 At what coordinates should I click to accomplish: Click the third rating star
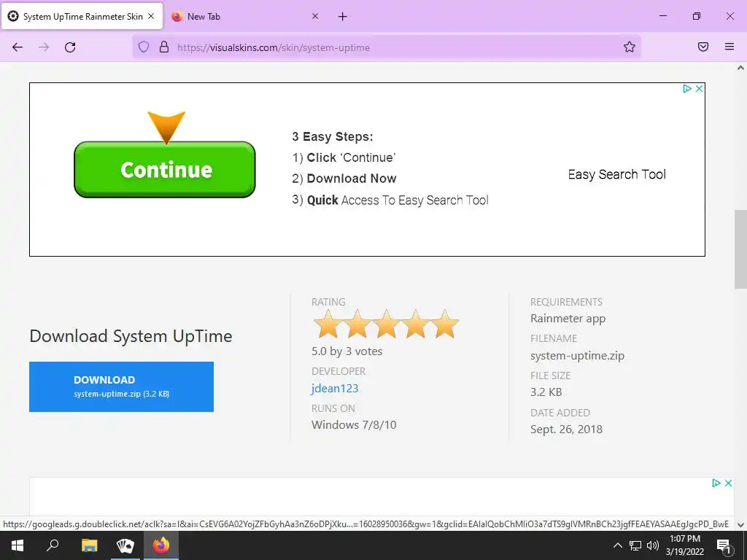pos(387,324)
